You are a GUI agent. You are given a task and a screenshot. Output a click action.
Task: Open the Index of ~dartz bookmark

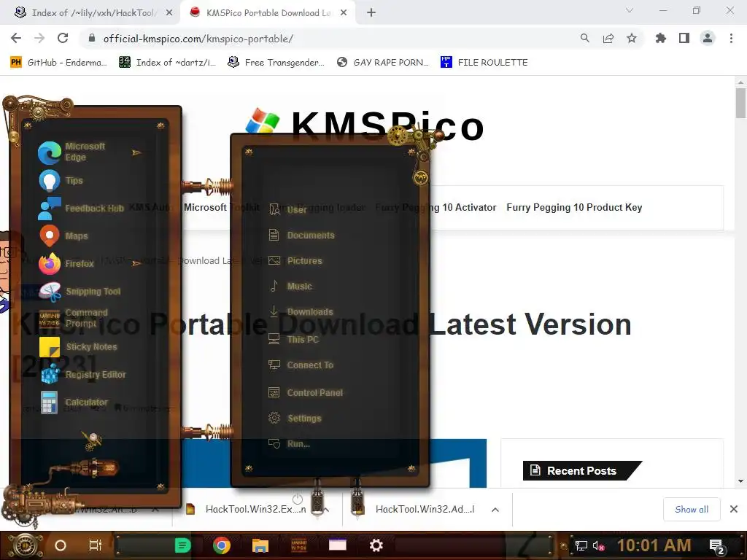click(167, 63)
